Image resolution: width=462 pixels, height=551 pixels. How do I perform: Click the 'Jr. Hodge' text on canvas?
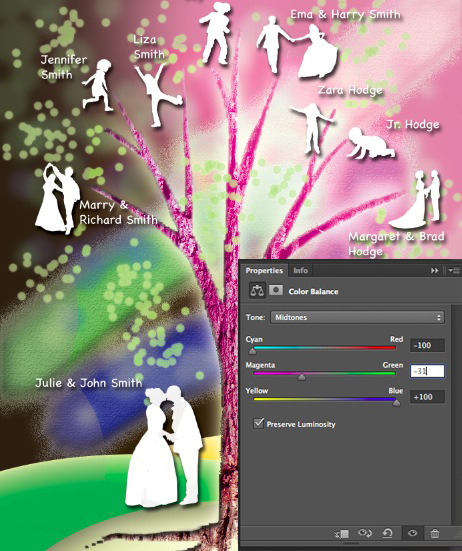pyautogui.click(x=413, y=124)
